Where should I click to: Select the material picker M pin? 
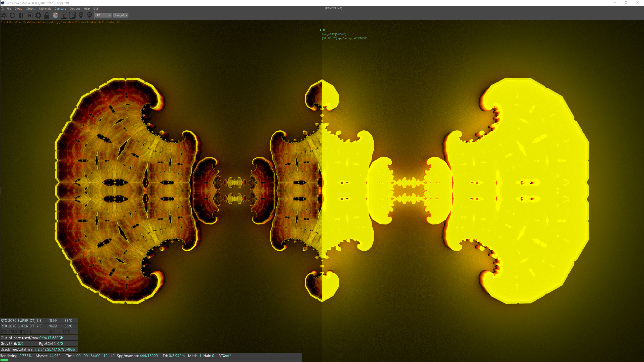coord(89,15)
